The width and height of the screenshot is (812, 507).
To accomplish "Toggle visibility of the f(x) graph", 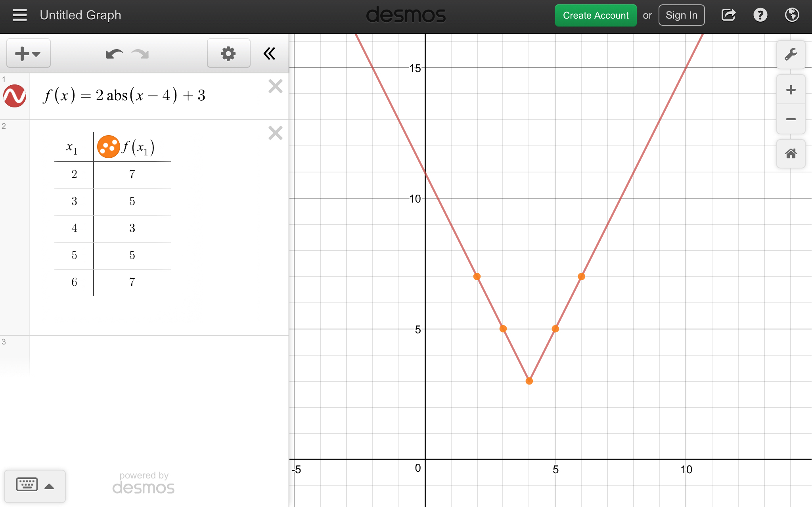I will [15, 96].
